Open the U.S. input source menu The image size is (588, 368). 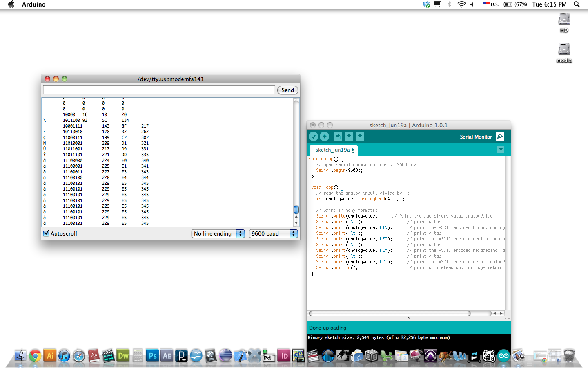[x=491, y=4]
